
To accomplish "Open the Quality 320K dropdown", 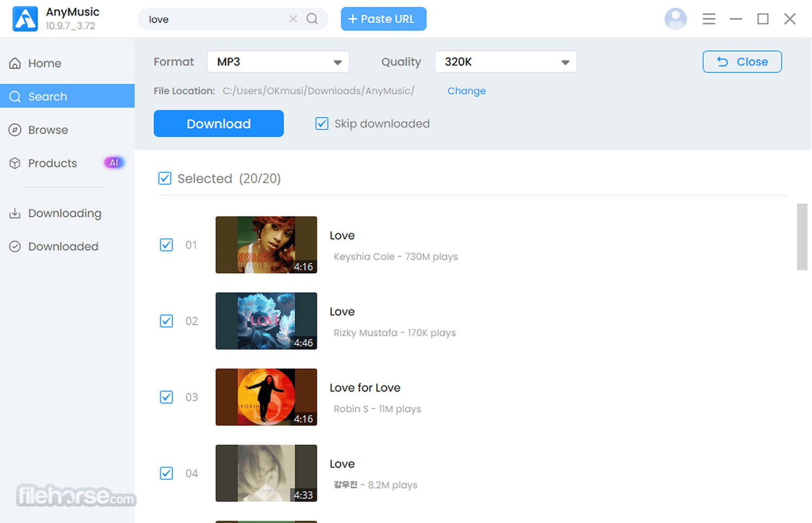I will 506,62.
